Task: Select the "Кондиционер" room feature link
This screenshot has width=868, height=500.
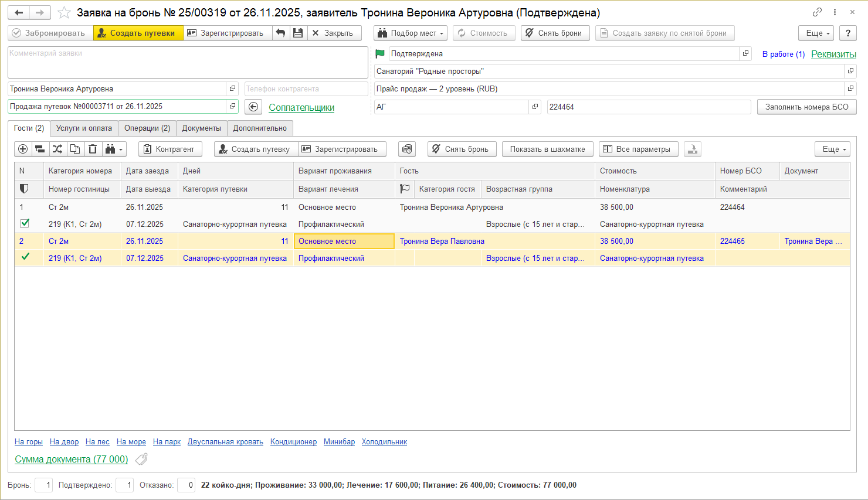Action: 293,442
